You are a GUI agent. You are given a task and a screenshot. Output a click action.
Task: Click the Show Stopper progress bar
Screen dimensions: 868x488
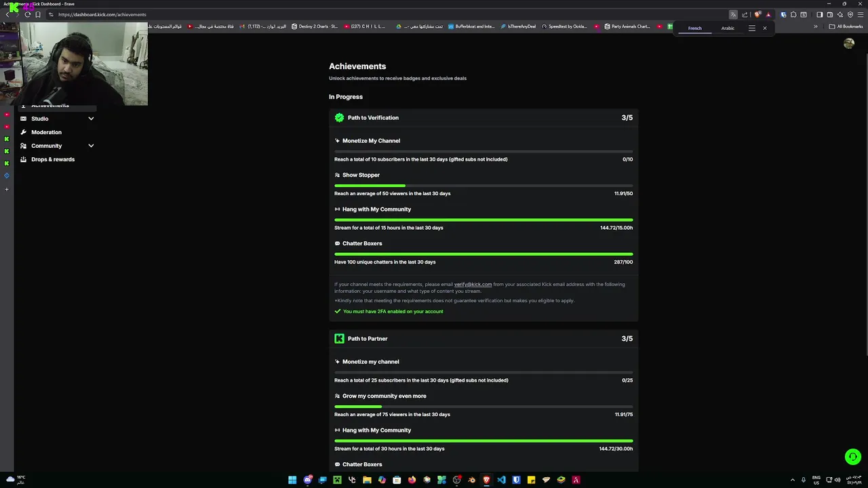click(484, 186)
